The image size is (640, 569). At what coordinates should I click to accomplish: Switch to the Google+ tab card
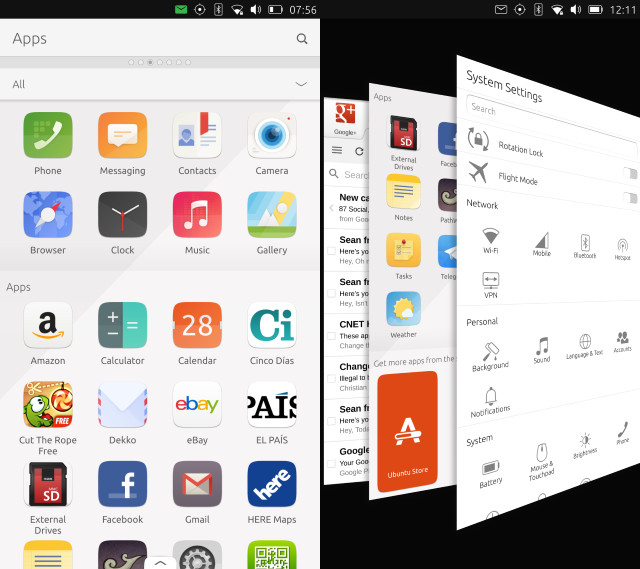[x=345, y=118]
